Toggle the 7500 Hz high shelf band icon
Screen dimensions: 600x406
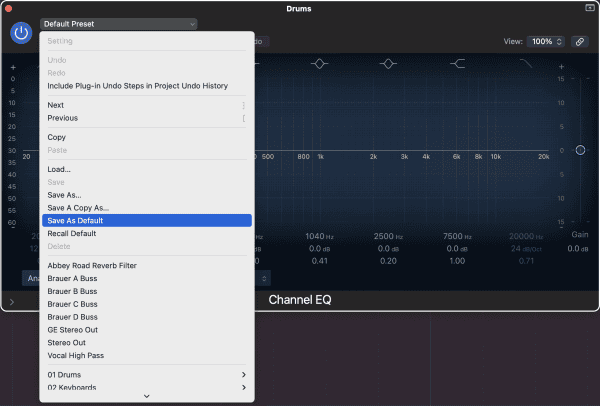458,64
